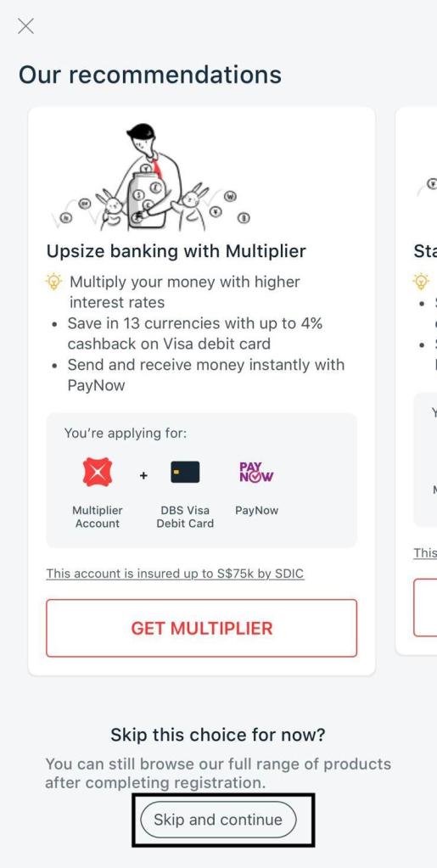Tap the DBS Visa Debit Card icon

coord(185,473)
